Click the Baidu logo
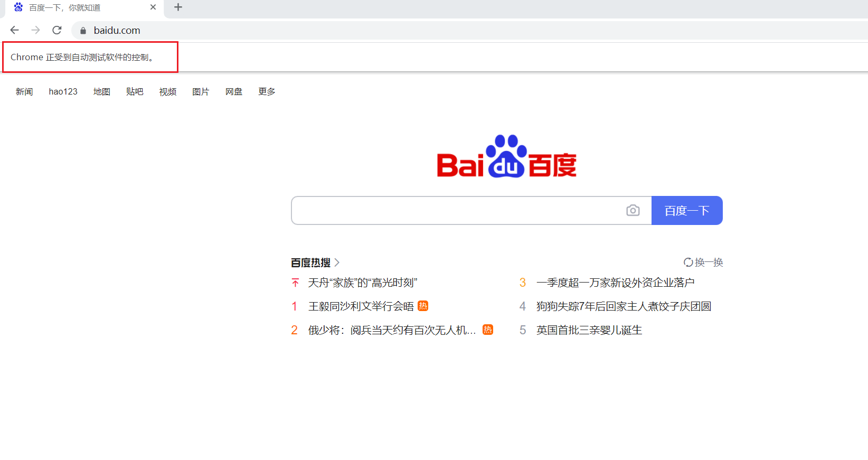868x460 pixels. coord(506,156)
